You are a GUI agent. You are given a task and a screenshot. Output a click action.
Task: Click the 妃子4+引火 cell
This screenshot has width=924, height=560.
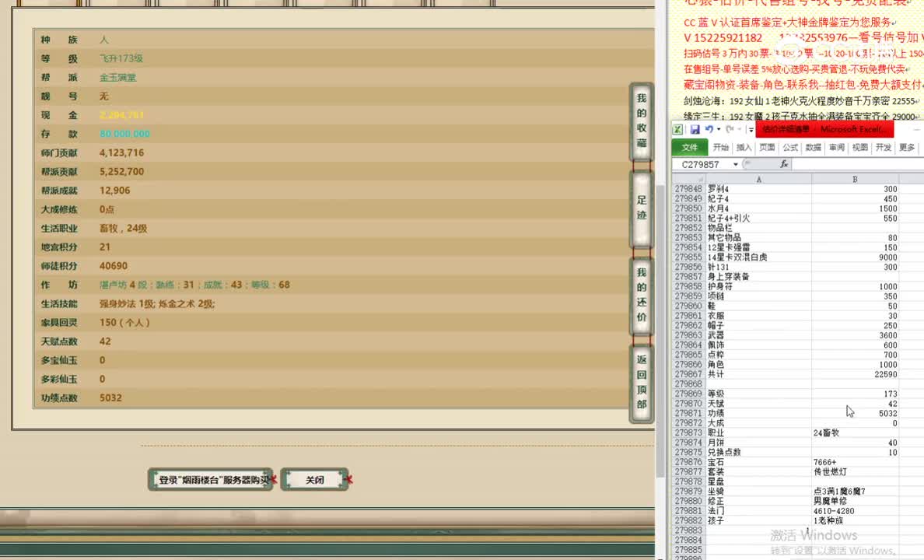758,218
